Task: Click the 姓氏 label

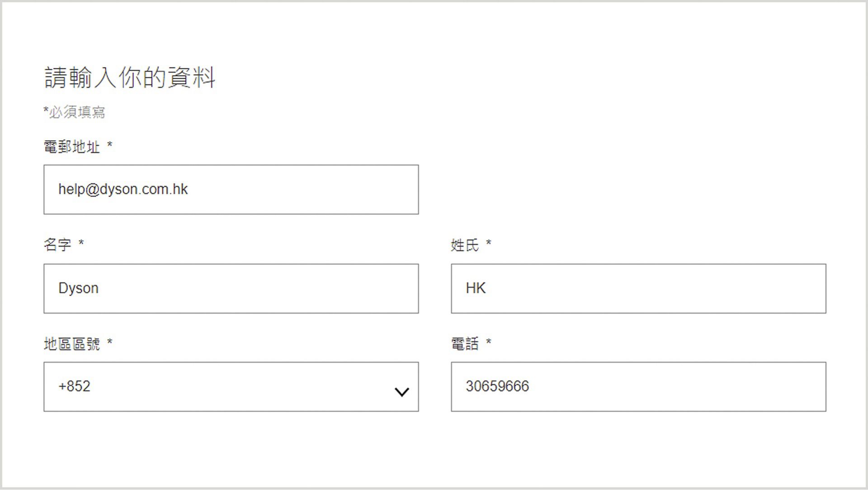Action: (465, 245)
